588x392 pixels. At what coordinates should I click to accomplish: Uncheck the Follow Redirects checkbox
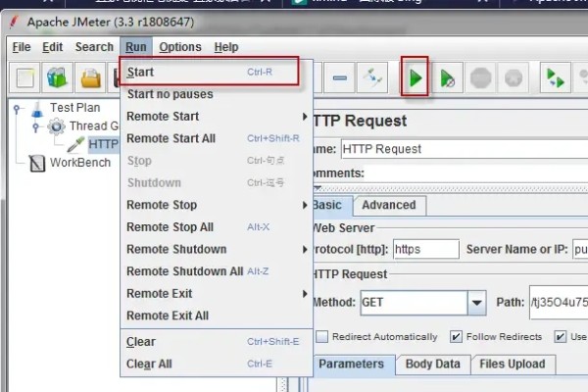[x=456, y=336]
